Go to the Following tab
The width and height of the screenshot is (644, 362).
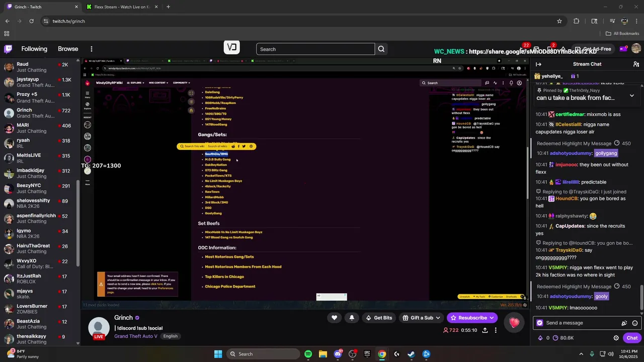(x=34, y=49)
